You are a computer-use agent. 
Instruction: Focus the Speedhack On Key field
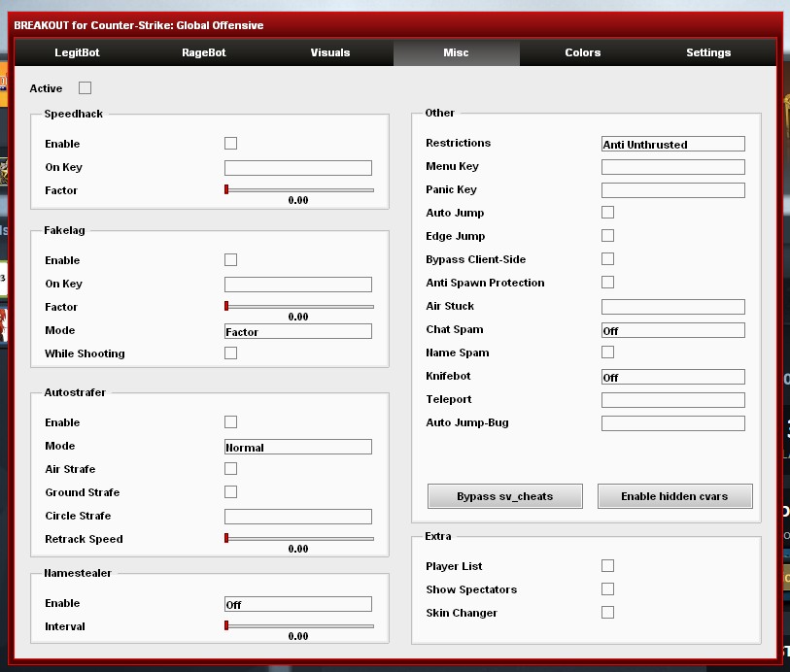pyautogui.click(x=298, y=168)
